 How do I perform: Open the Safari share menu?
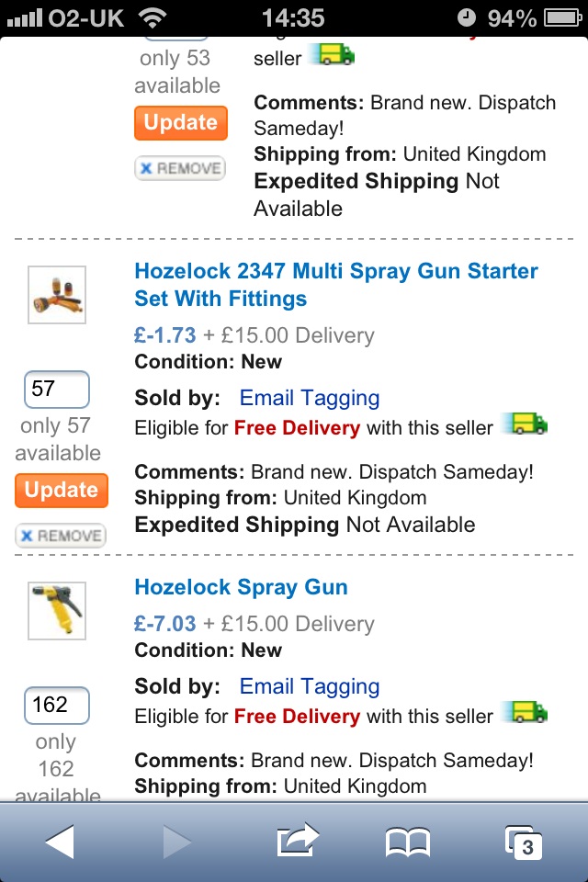297,840
